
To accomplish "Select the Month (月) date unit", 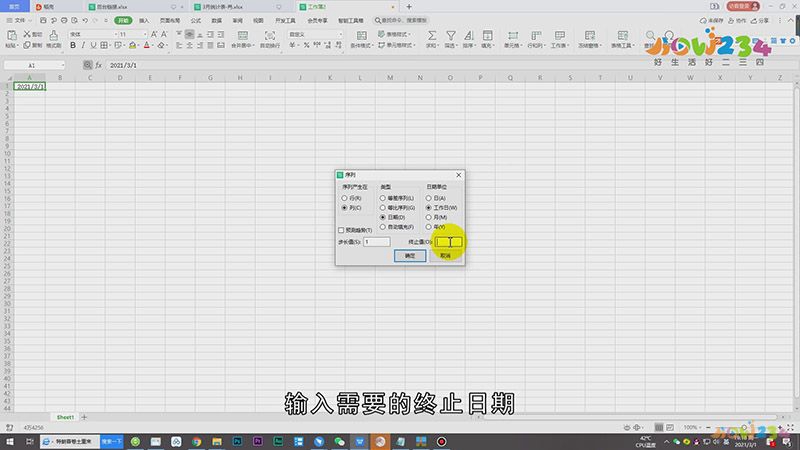I will click(x=429, y=217).
